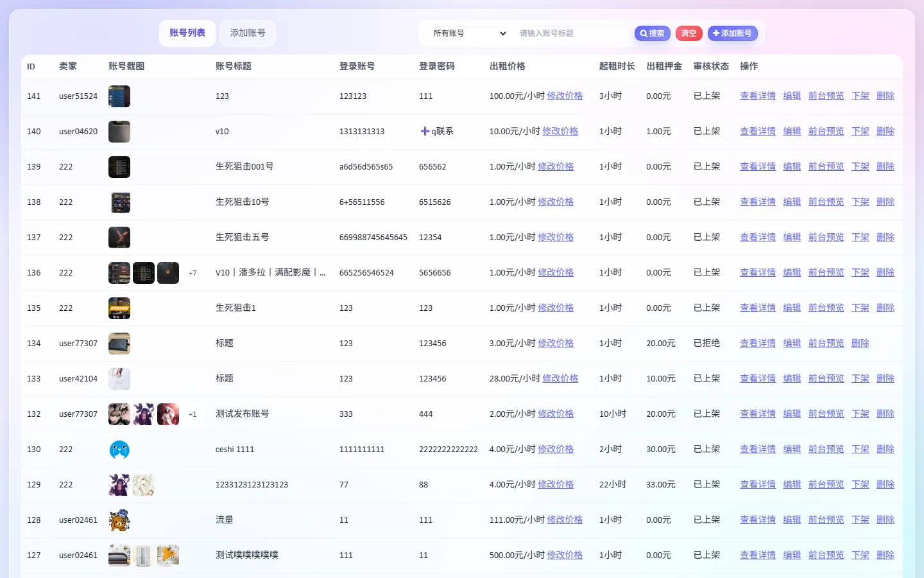Click the 已拒绝 status in row 134
This screenshot has width=924, height=578.
pyautogui.click(x=706, y=343)
